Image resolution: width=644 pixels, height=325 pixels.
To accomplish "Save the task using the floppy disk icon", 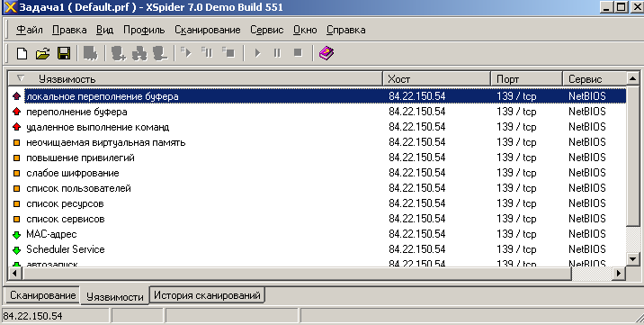I will (x=64, y=53).
